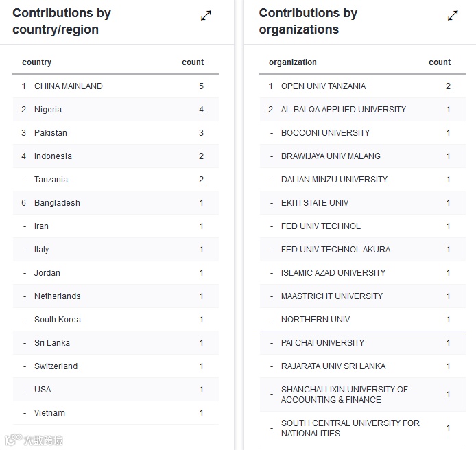Select the Vietnam country entry

click(x=50, y=413)
